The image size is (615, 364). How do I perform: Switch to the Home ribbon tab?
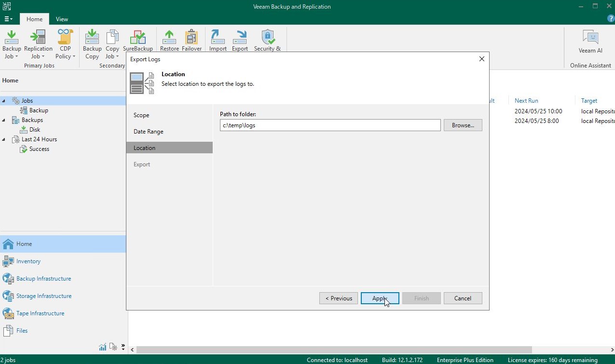pos(34,19)
